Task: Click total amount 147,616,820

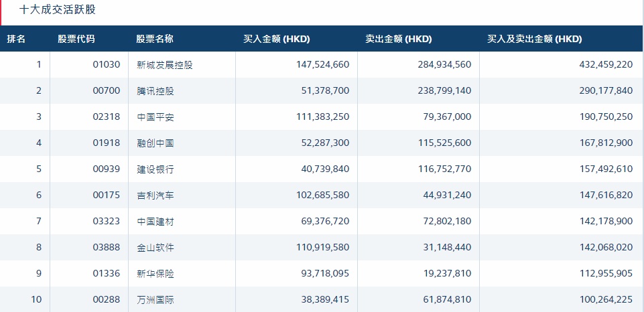Action: (x=606, y=195)
